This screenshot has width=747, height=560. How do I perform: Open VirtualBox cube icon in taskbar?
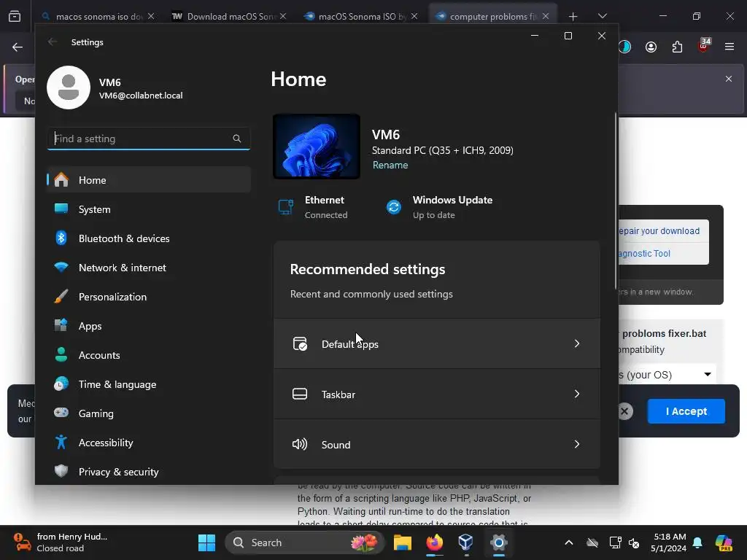(466, 542)
